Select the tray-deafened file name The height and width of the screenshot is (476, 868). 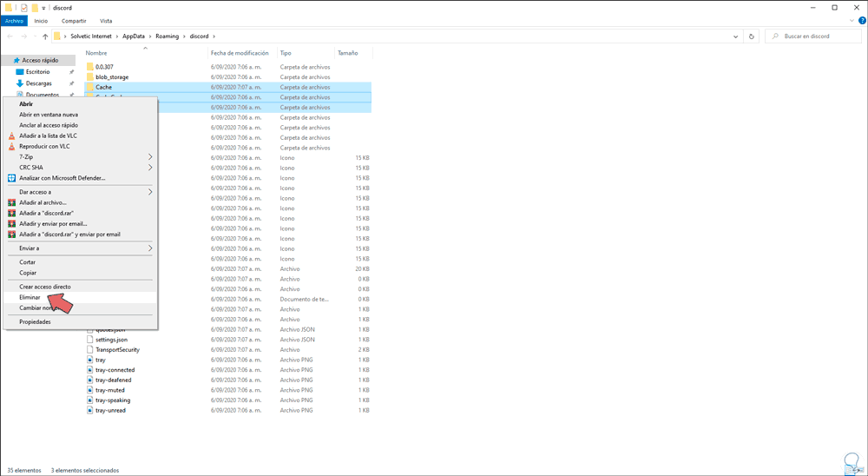click(114, 380)
